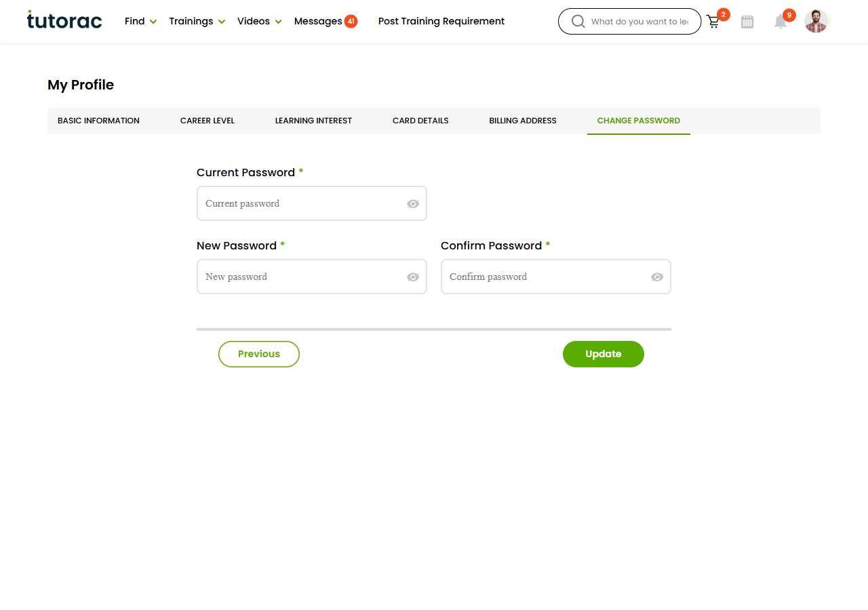The width and height of the screenshot is (868, 610).
Task: Switch to the Learning Interest tab
Action: [313, 121]
